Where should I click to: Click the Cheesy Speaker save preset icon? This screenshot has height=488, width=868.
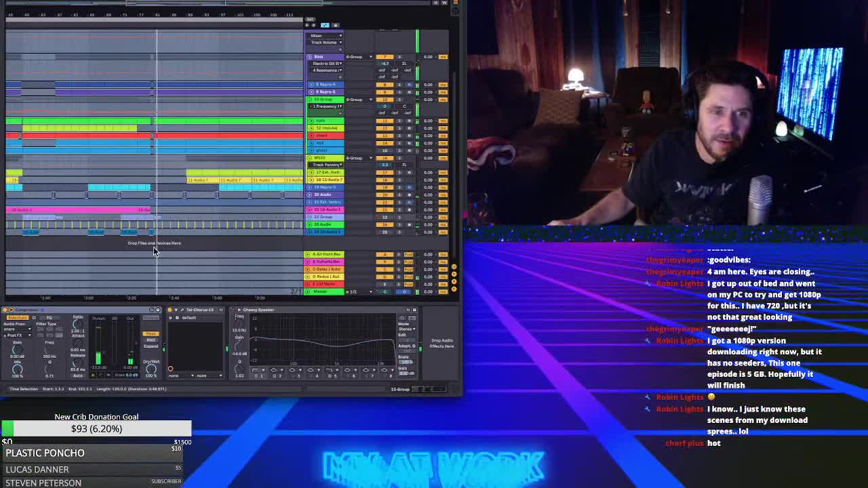coord(414,310)
